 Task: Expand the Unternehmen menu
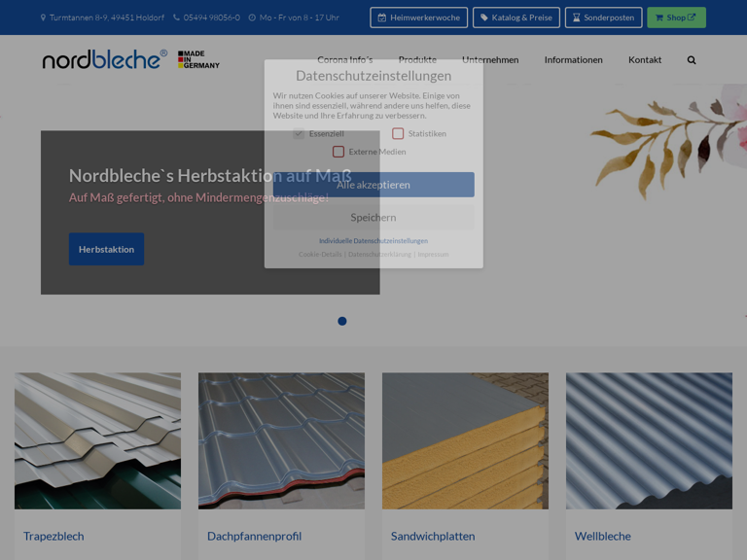tap(490, 59)
